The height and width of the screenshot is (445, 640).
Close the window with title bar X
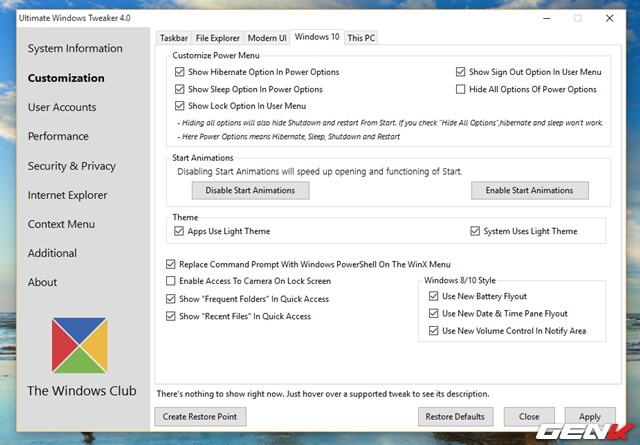coord(609,18)
